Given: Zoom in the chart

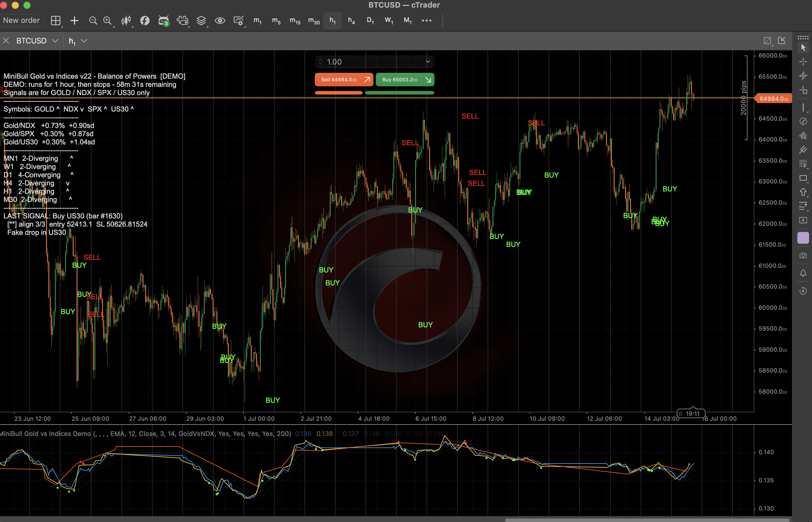Looking at the screenshot, I should (108, 21).
